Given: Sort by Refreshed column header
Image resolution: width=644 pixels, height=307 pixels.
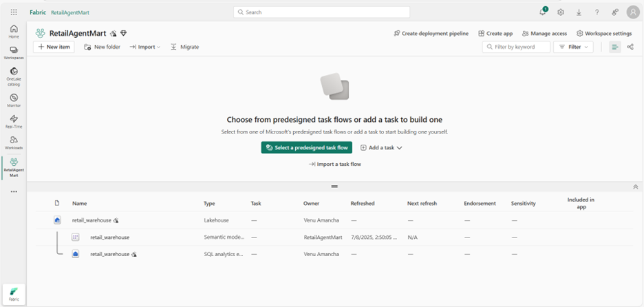Looking at the screenshot, I should 362,204.
